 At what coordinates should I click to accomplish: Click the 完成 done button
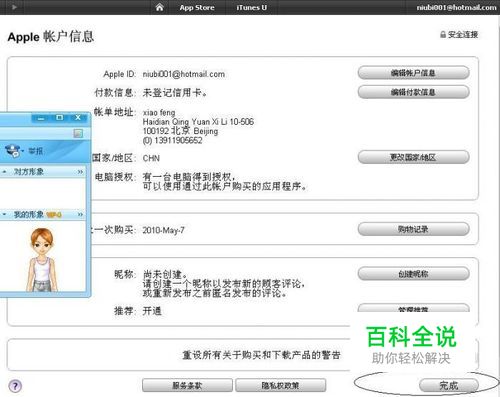(449, 386)
